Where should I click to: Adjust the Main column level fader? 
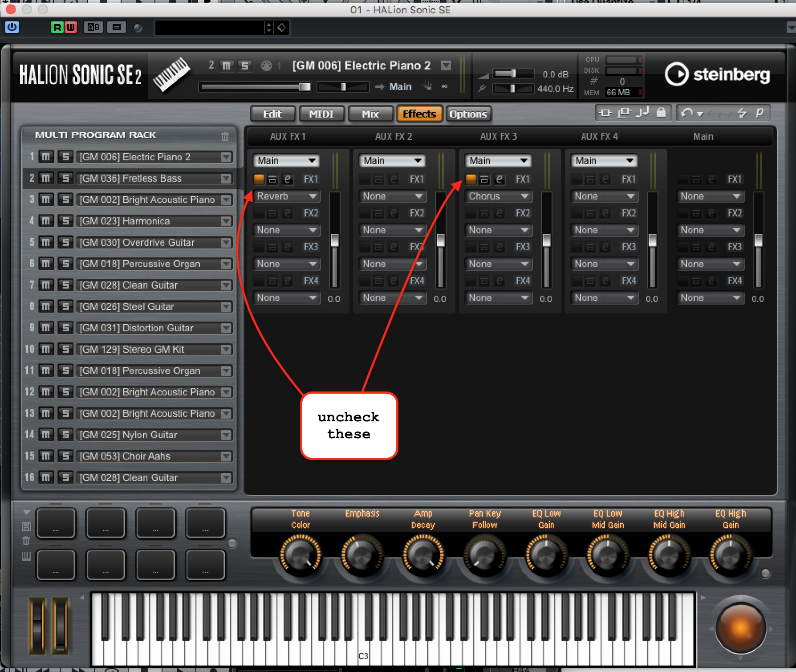pos(758,240)
